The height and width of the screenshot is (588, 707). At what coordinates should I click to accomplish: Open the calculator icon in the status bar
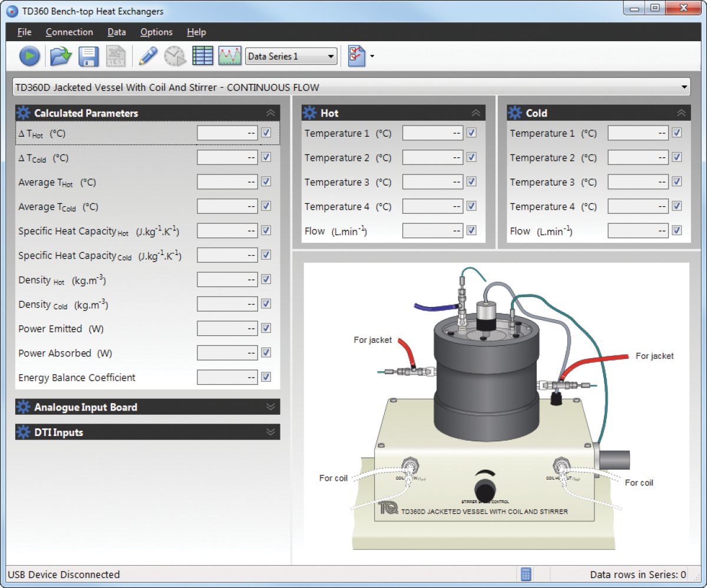(526, 574)
